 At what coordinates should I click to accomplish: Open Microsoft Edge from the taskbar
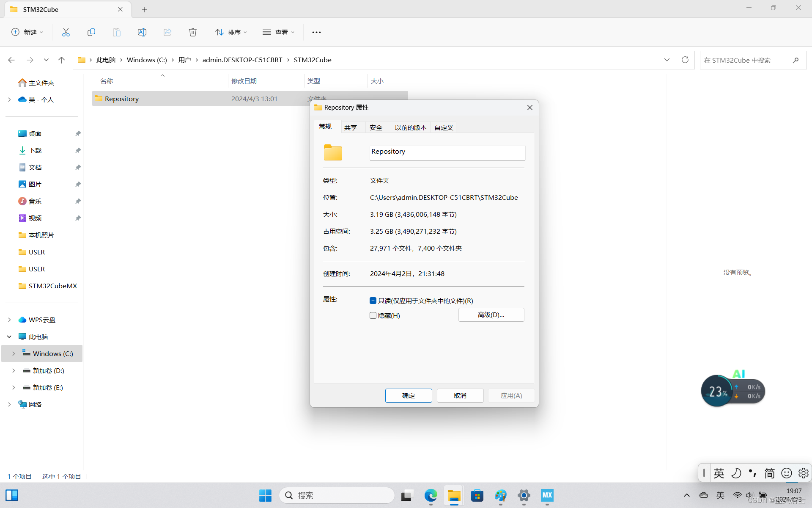(x=431, y=495)
